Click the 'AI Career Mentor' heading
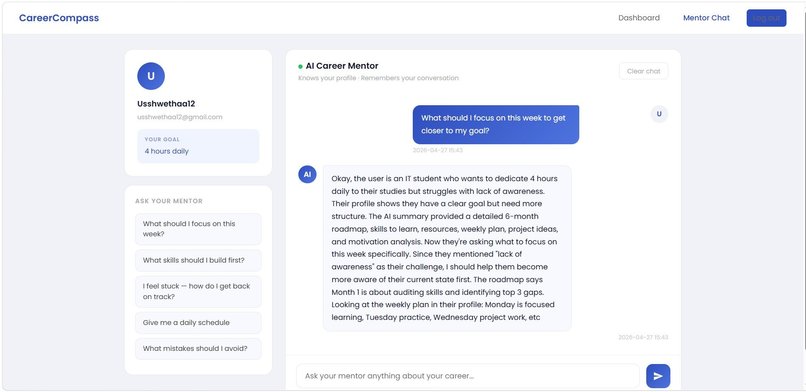 [342, 66]
